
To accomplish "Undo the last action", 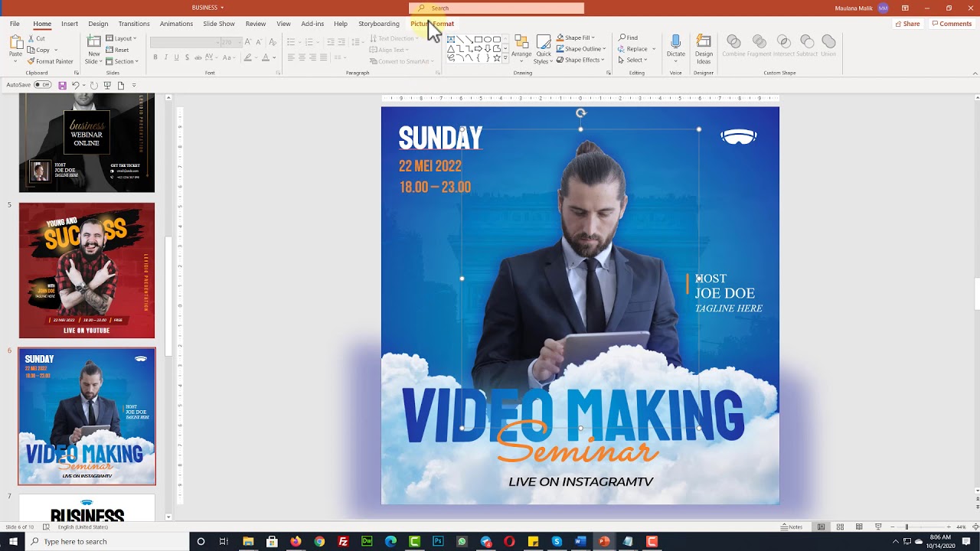I will pos(75,85).
